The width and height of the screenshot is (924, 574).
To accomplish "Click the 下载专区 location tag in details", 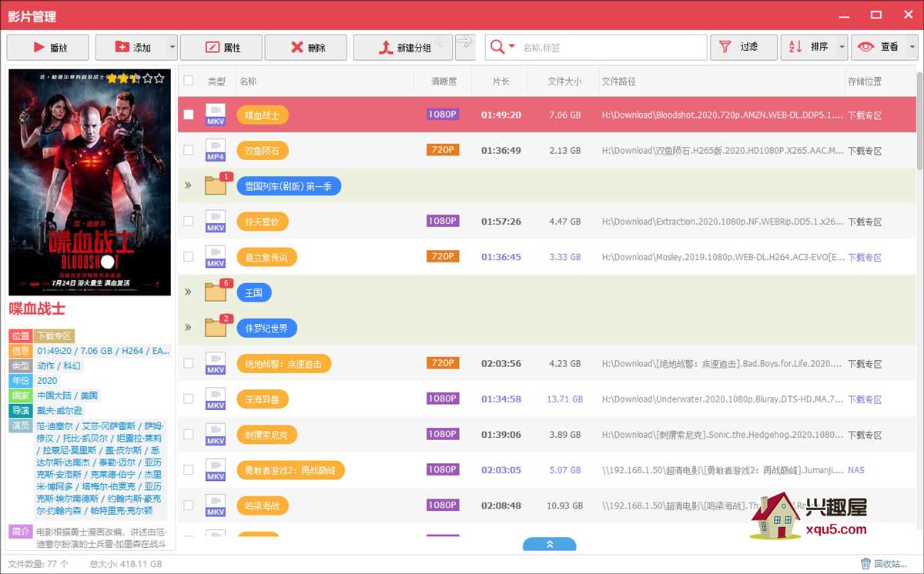I will 54,335.
